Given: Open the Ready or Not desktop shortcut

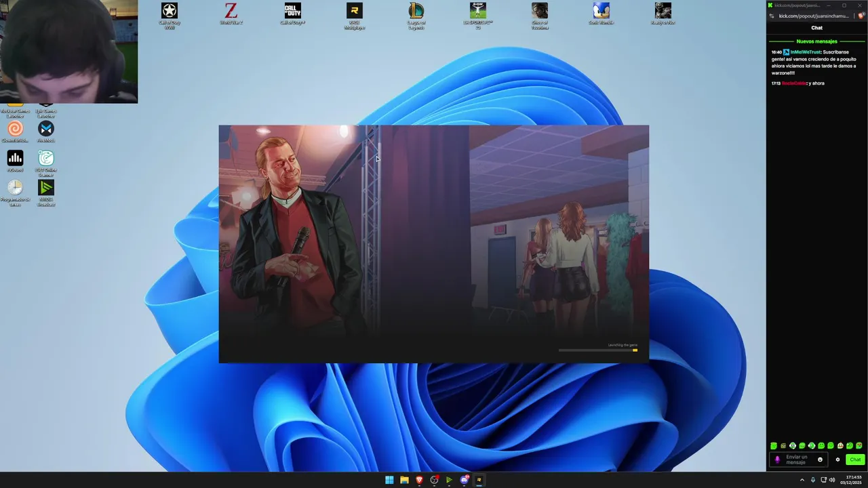Looking at the screenshot, I should pyautogui.click(x=663, y=14).
